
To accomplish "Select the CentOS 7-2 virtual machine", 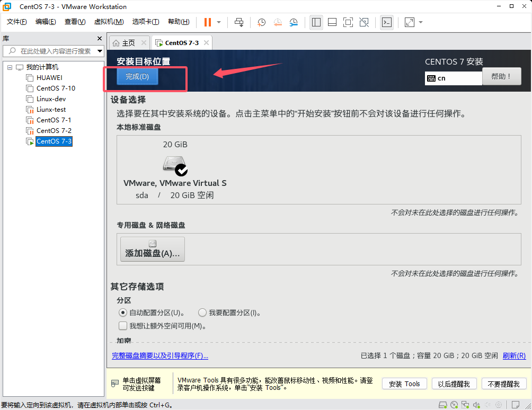I will click(54, 130).
